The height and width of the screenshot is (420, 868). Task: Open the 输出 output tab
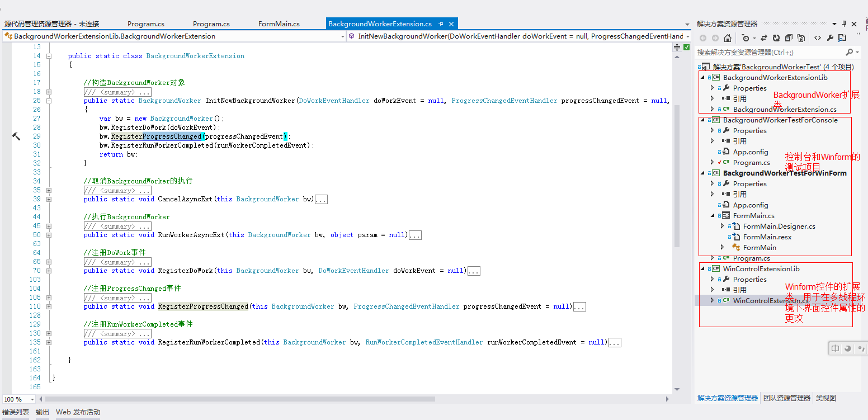point(43,412)
